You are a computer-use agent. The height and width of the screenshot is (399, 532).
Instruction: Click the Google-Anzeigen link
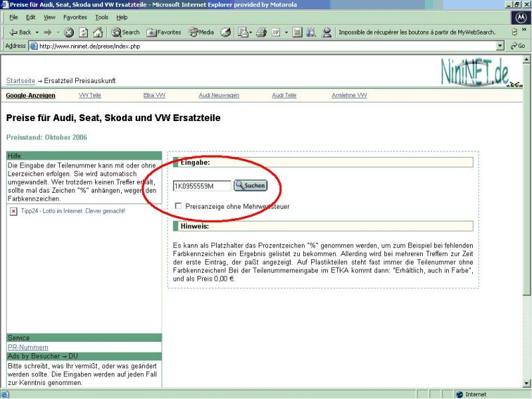(31, 96)
